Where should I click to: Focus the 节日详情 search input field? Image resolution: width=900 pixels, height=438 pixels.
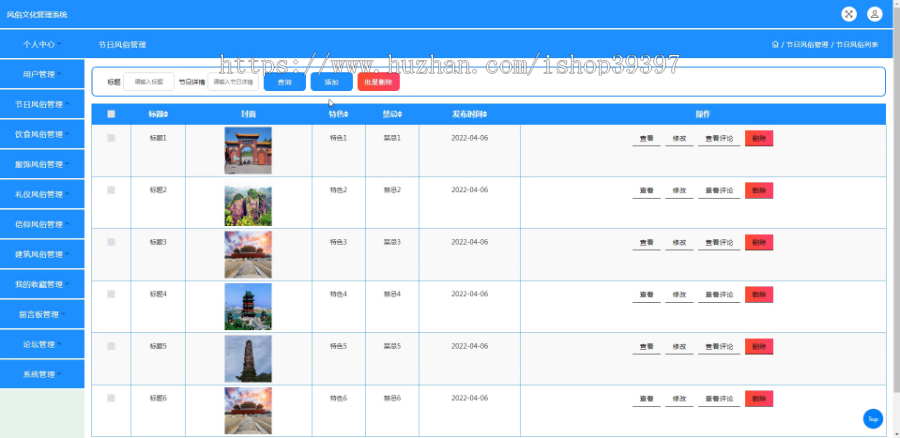pos(232,82)
